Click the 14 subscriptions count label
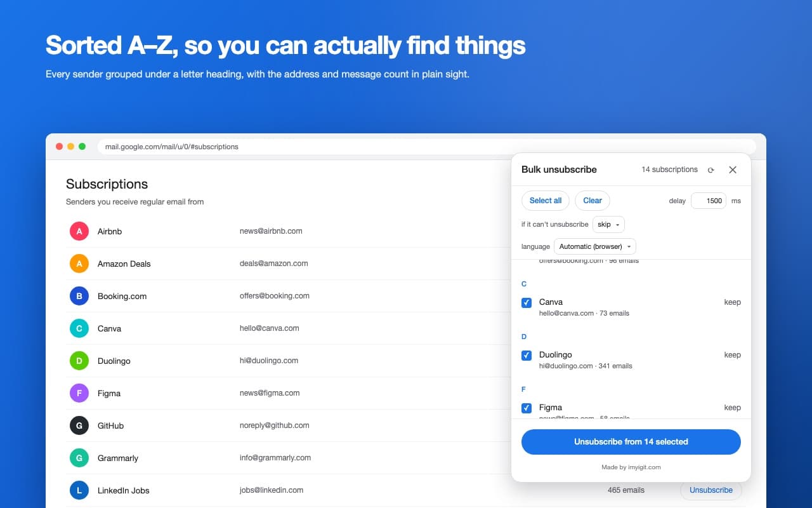The width and height of the screenshot is (812, 508). 669,170
